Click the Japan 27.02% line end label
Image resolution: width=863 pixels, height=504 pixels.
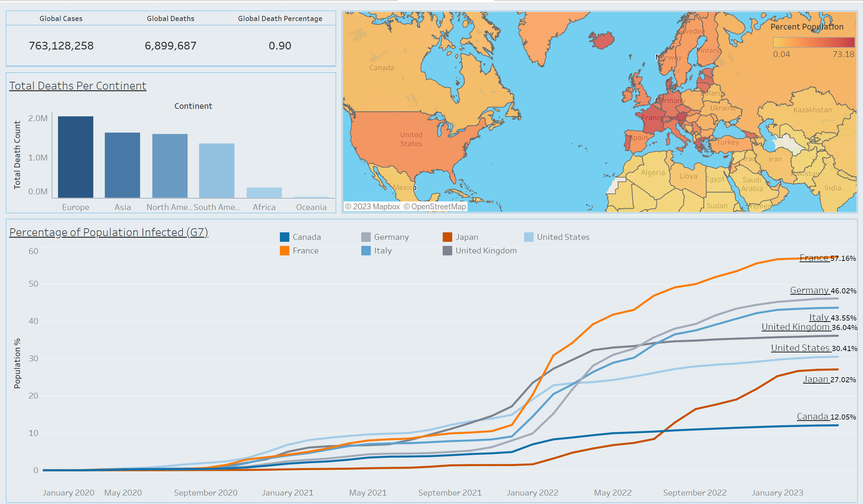829,380
